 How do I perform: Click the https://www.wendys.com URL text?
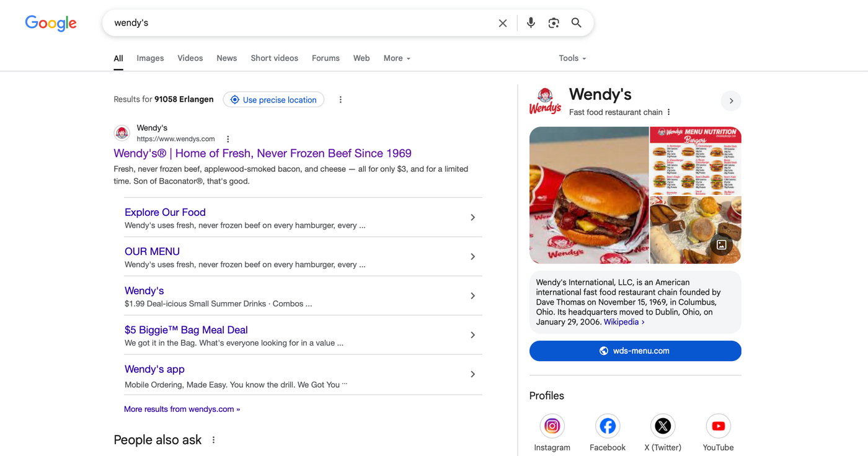point(175,139)
